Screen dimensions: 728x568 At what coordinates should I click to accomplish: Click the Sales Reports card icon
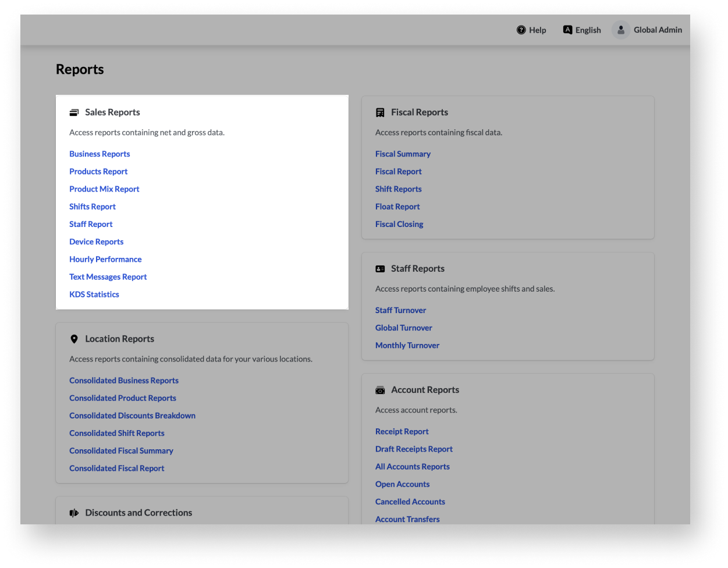pyautogui.click(x=74, y=112)
